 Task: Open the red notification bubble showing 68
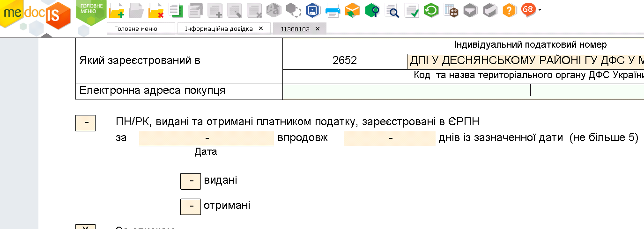tap(528, 9)
